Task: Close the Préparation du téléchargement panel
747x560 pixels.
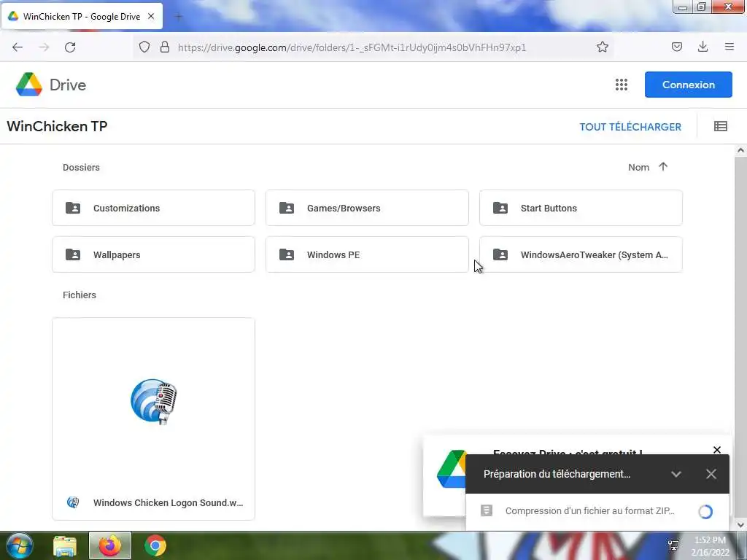Action: pyautogui.click(x=711, y=474)
